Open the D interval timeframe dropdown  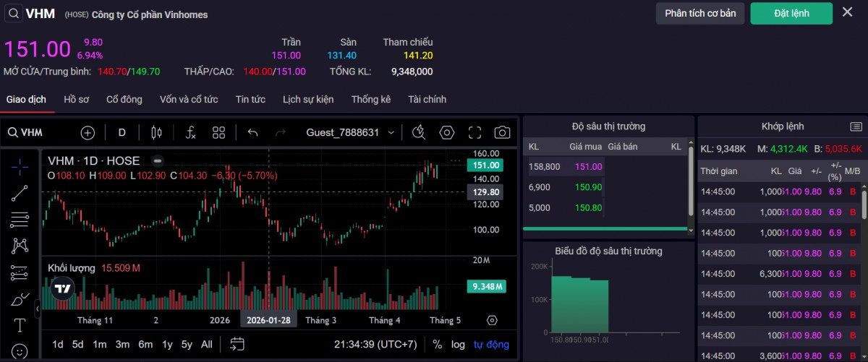(x=122, y=132)
